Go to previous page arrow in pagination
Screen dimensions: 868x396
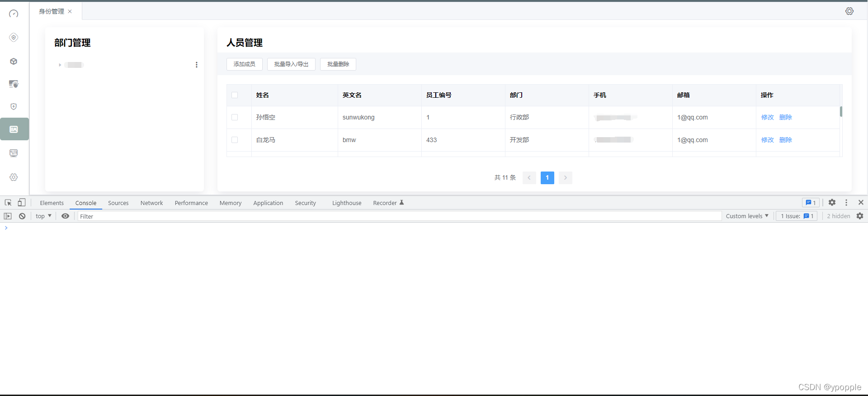pos(529,178)
